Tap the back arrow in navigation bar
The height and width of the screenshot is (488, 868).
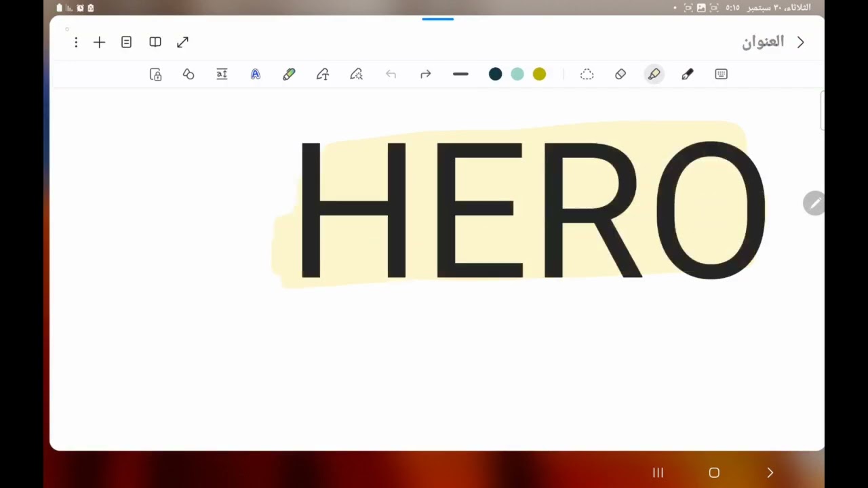pos(770,472)
